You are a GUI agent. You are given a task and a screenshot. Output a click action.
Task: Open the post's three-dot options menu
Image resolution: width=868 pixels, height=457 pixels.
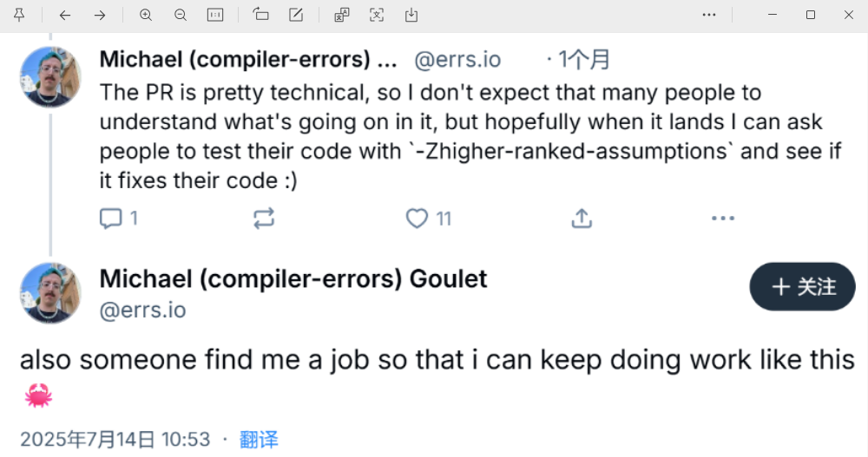[723, 219]
